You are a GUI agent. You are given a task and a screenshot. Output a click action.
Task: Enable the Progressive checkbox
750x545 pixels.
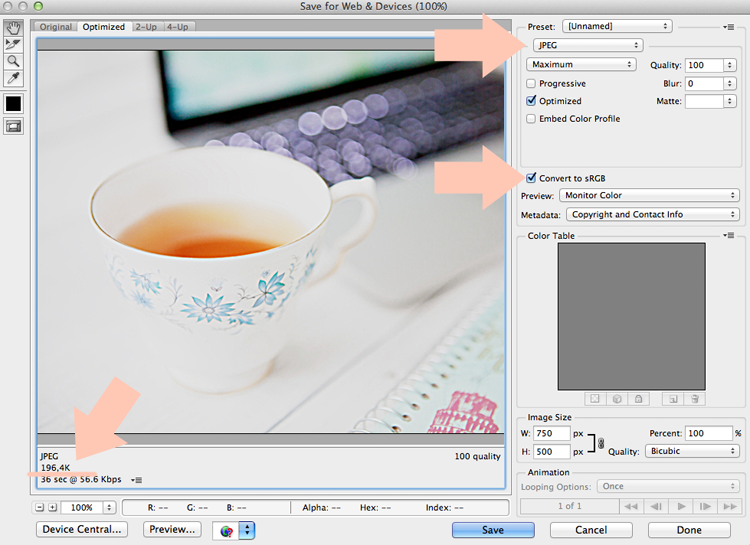click(x=531, y=83)
